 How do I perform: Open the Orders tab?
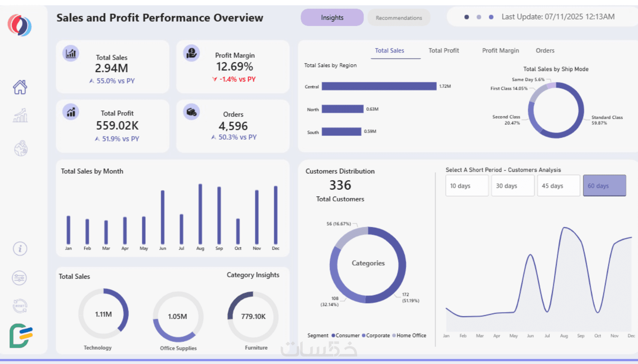click(x=545, y=51)
